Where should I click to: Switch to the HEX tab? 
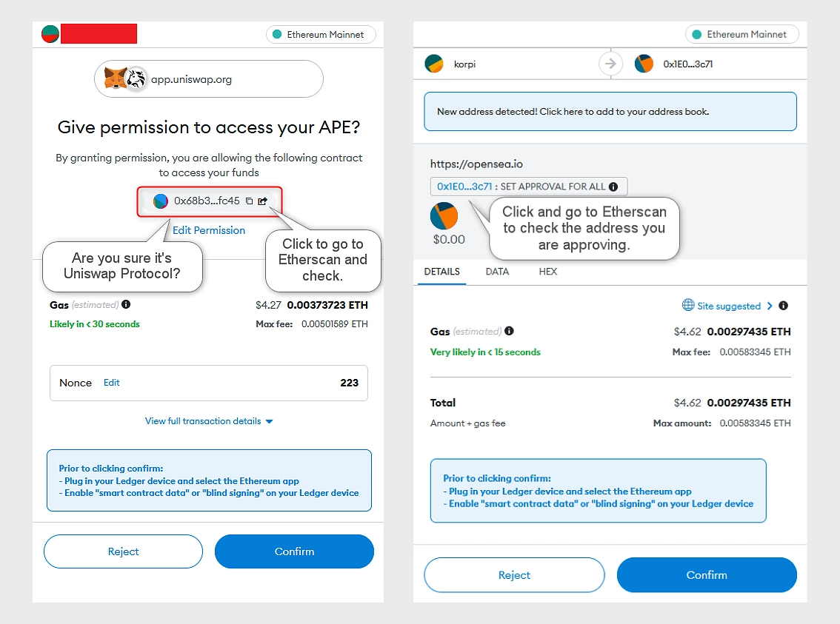pos(547,272)
